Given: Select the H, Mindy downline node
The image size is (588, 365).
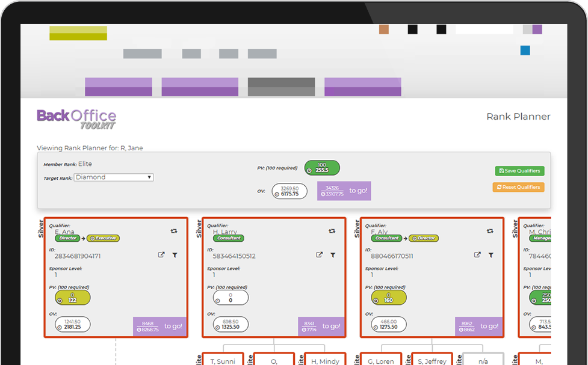Looking at the screenshot, I should (325, 360).
